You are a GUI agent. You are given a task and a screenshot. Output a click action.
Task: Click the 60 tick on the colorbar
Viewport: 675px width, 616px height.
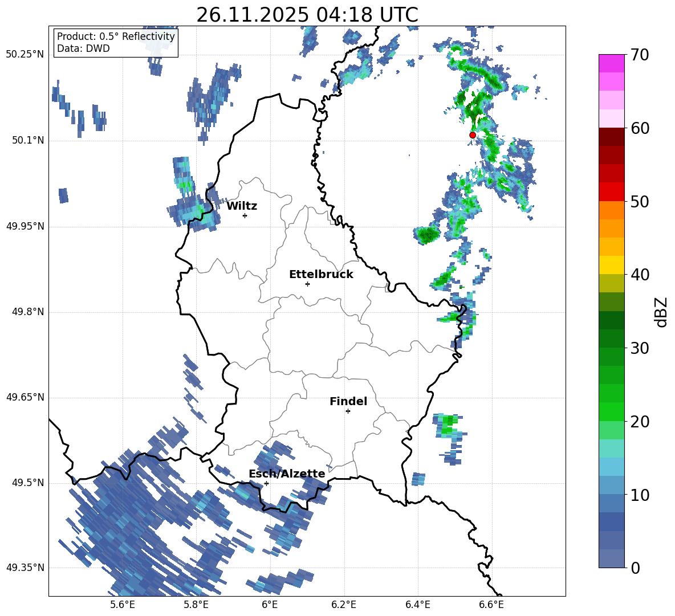tap(640, 128)
